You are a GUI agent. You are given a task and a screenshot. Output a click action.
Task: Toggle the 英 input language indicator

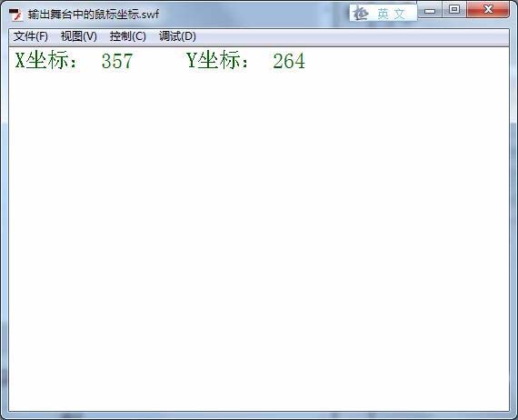click(x=384, y=14)
